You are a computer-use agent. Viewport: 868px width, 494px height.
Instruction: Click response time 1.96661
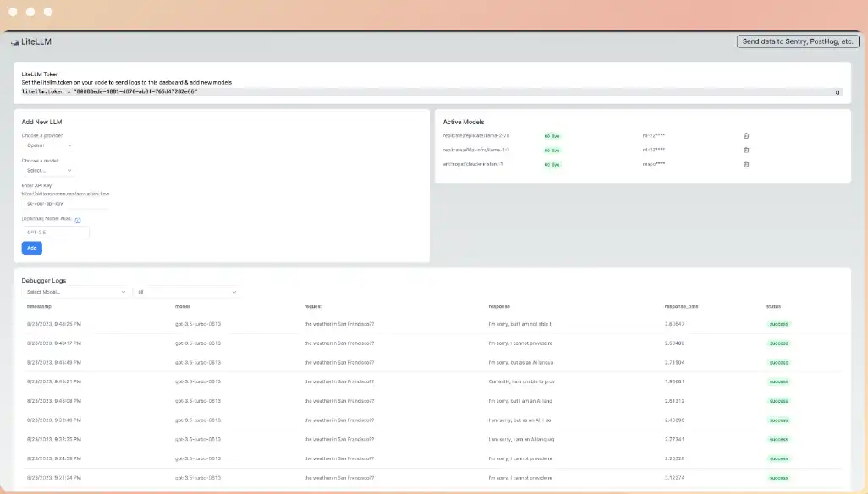[x=674, y=381]
